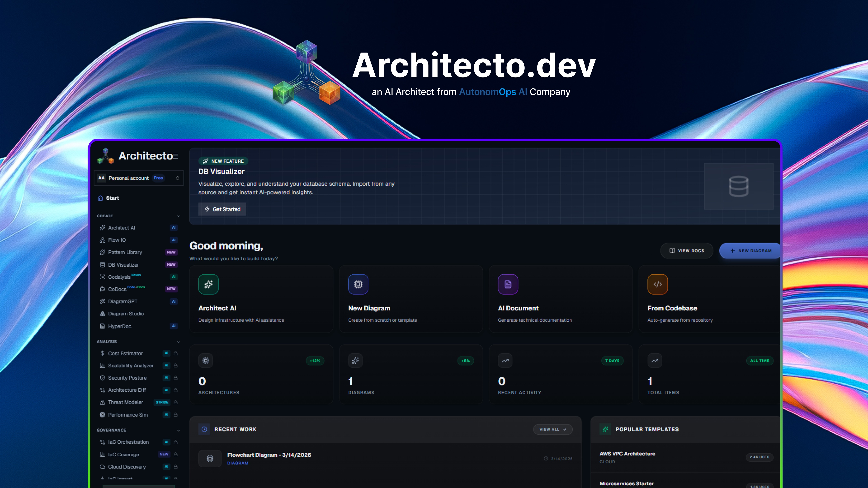Open the Flow IQ tool

(117, 240)
